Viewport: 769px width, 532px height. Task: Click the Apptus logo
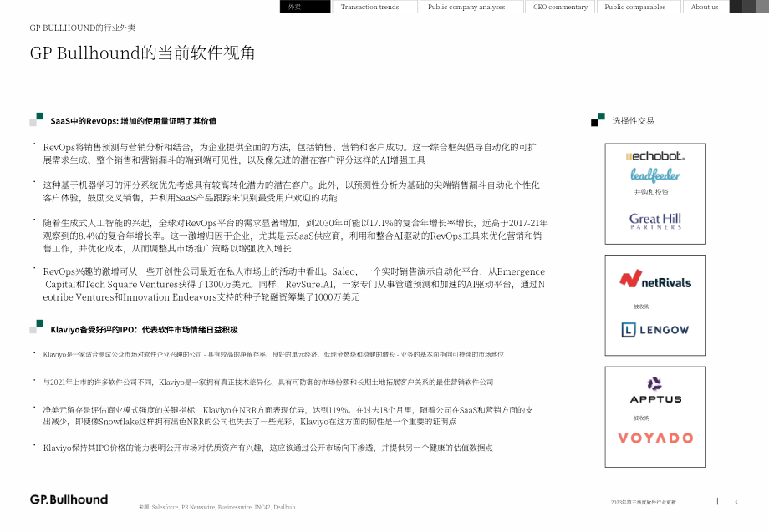coord(655,390)
